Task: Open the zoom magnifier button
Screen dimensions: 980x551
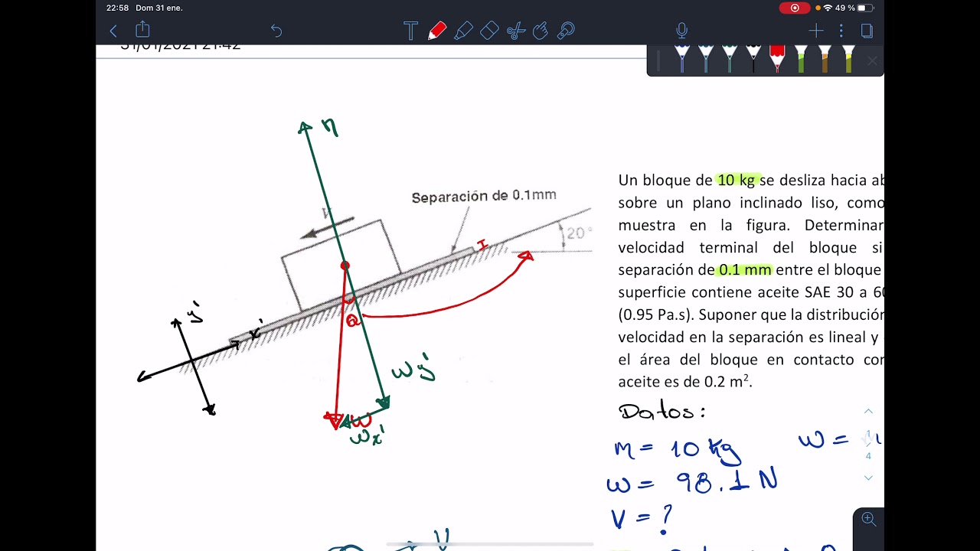Action: point(868,519)
